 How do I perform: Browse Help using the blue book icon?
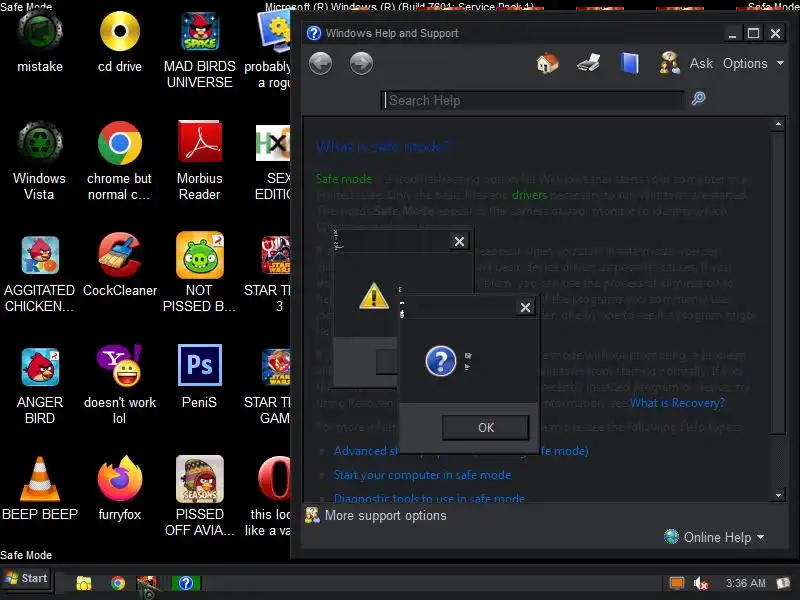click(630, 64)
